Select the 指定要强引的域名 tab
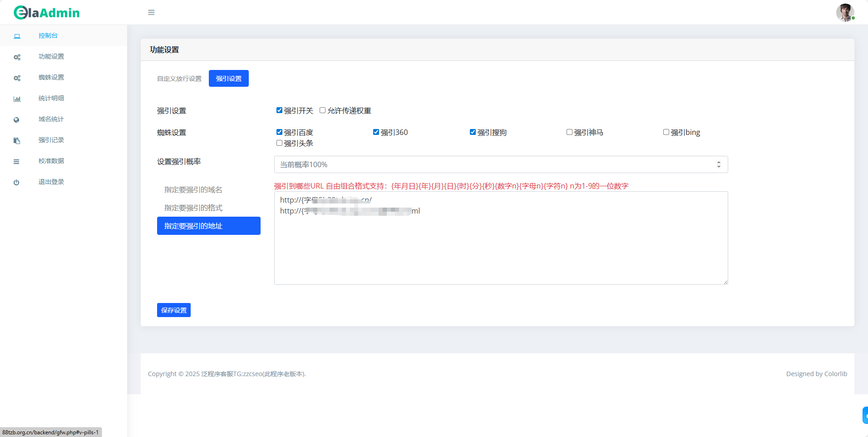The height and width of the screenshot is (437, 868). point(193,189)
